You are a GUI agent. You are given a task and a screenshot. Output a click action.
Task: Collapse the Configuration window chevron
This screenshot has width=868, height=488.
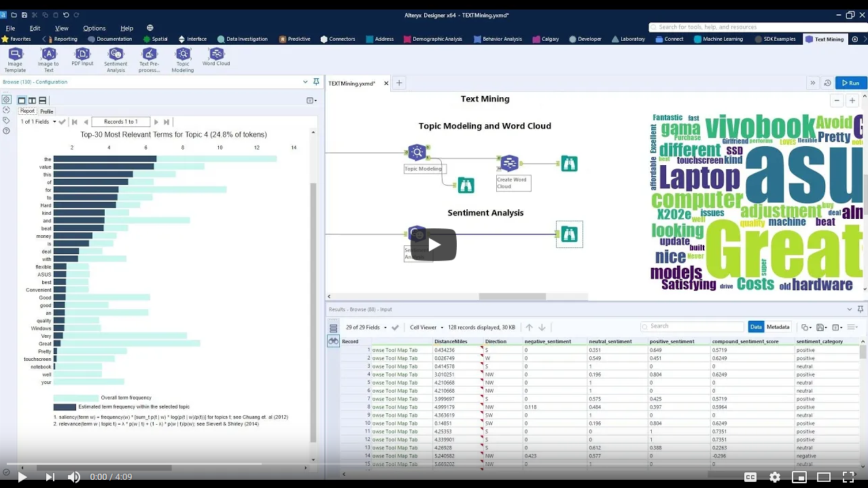click(305, 82)
